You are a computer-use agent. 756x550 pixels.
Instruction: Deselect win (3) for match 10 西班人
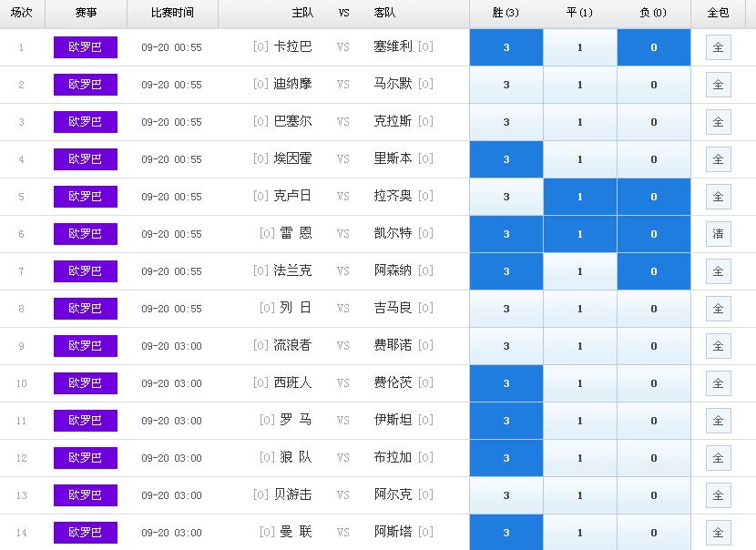[x=506, y=383]
